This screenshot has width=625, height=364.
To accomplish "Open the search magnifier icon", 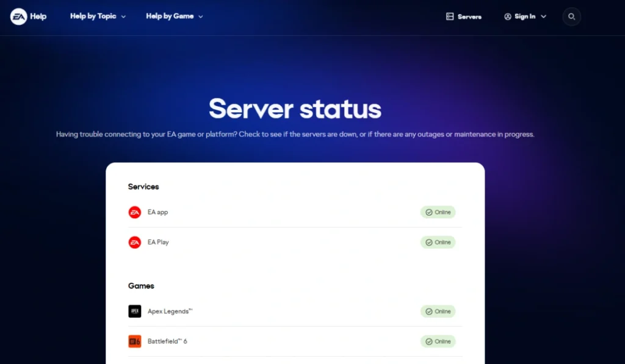I will [x=571, y=16].
